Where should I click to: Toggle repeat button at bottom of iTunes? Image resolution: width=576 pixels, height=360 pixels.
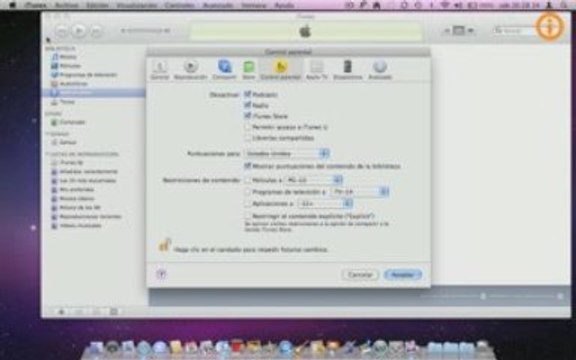point(96,312)
